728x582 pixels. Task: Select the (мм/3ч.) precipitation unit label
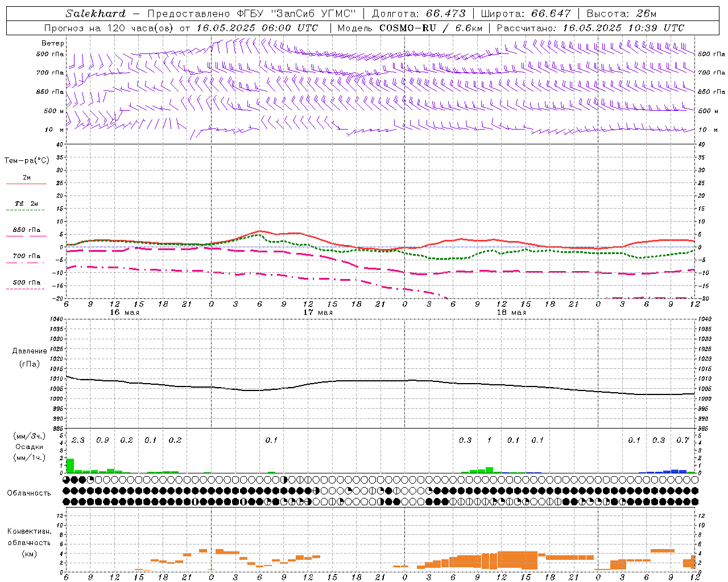29,436
